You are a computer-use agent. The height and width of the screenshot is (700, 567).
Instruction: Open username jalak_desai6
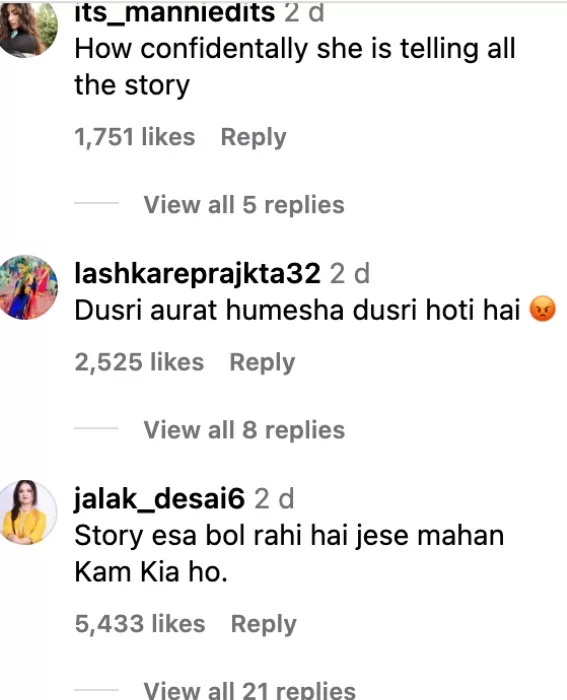click(159, 498)
